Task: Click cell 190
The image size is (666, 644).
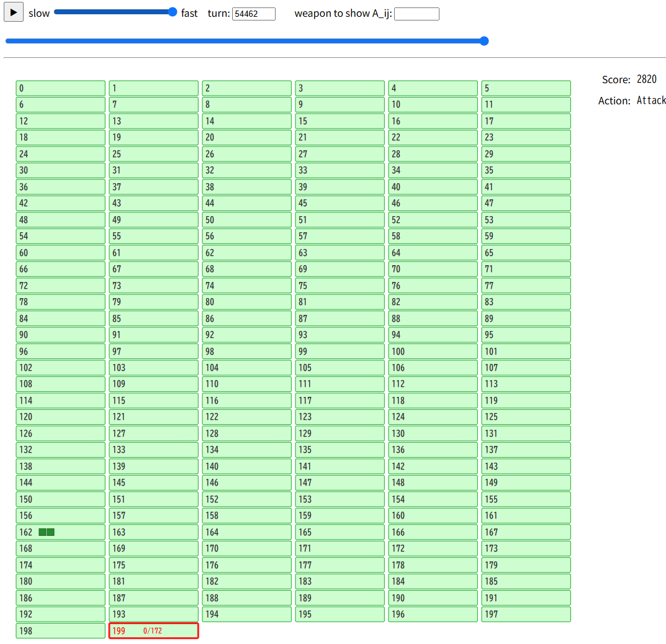Action: (x=433, y=598)
